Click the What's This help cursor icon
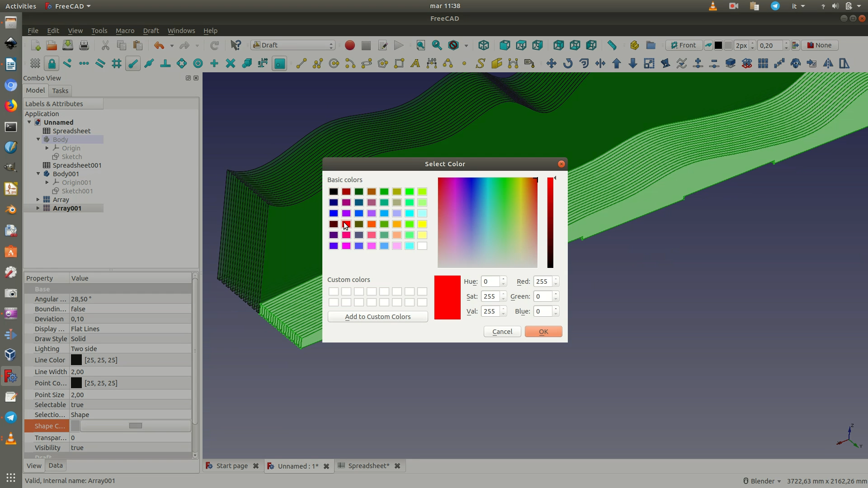The width and height of the screenshot is (868, 488). coord(236,45)
